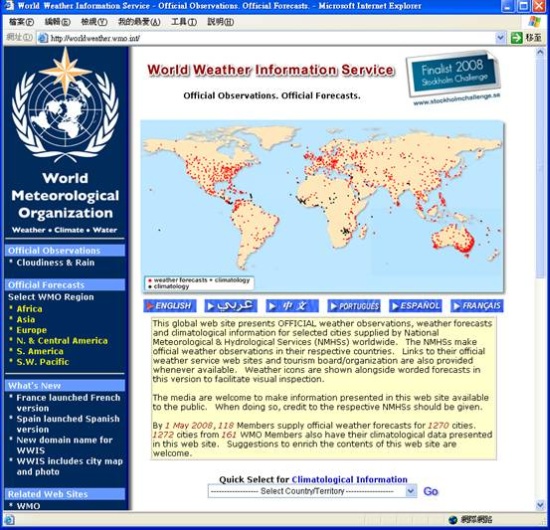Screen dimensions: 550x530
Task: Click the status bar page icon
Action: 9,519
